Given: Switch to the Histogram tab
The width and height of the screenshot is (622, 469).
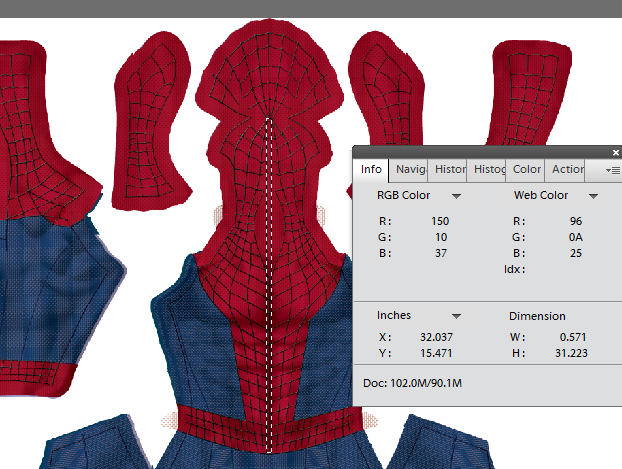Looking at the screenshot, I should click(487, 170).
